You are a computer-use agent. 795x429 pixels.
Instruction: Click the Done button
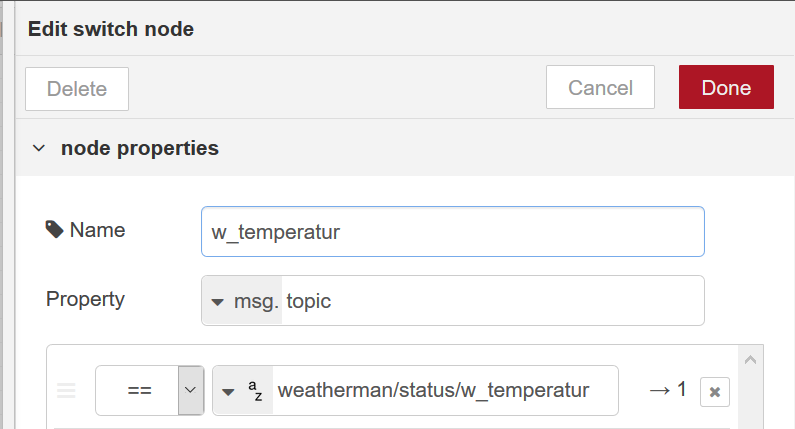726,88
